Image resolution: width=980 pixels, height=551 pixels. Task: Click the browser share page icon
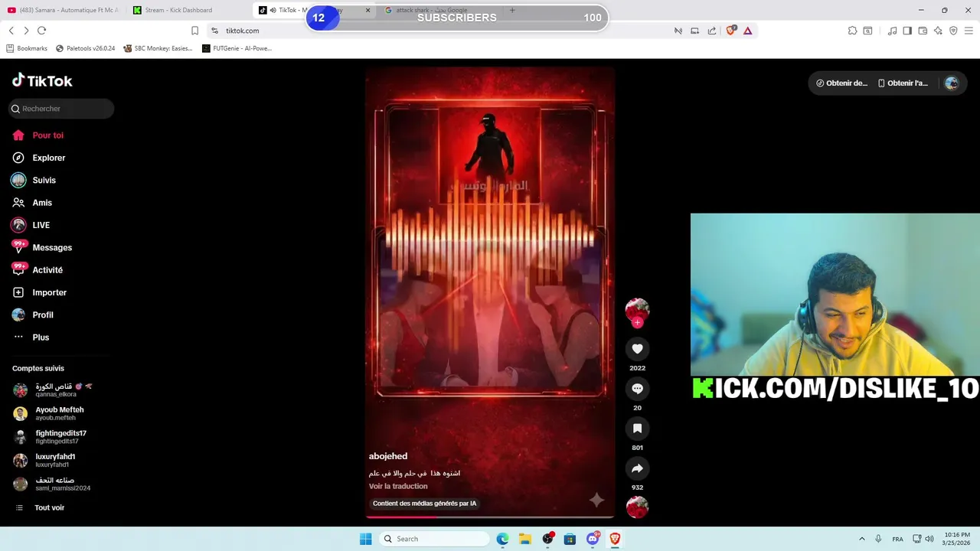click(712, 31)
